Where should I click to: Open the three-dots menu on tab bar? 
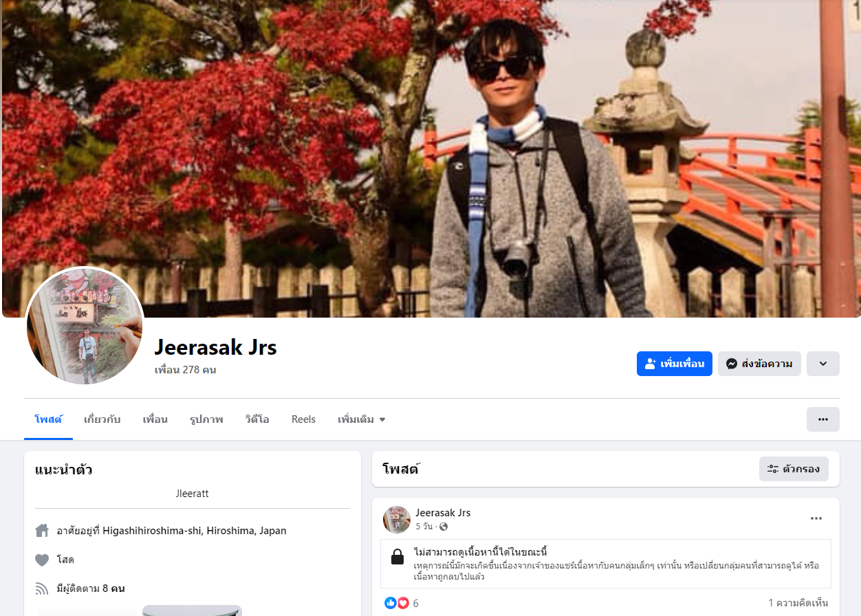(823, 419)
